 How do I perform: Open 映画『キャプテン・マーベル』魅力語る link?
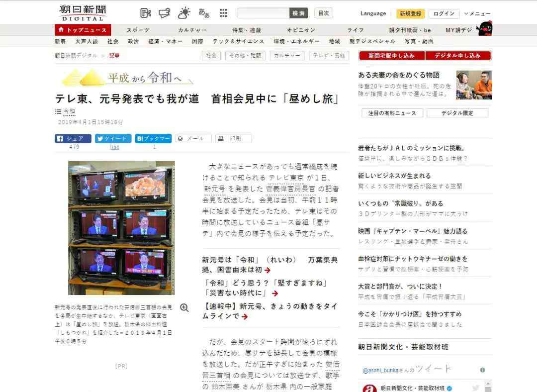(x=413, y=231)
